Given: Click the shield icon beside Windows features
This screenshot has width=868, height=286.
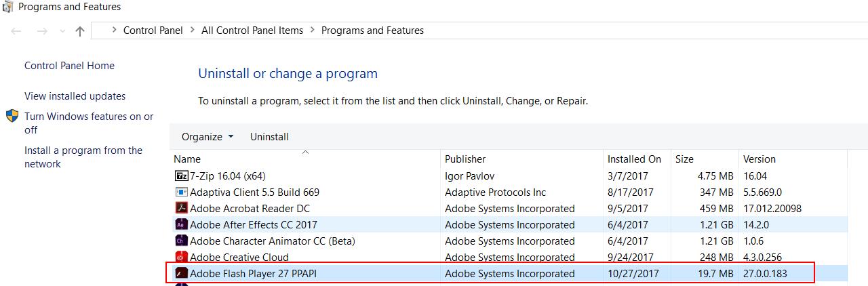Looking at the screenshot, I should [12, 116].
